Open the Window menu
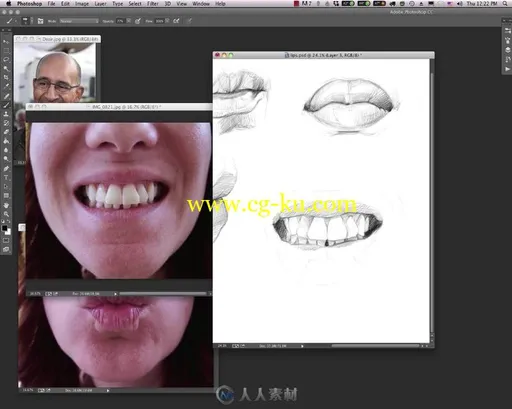This screenshot has width=512, height=409. point(201,4)
